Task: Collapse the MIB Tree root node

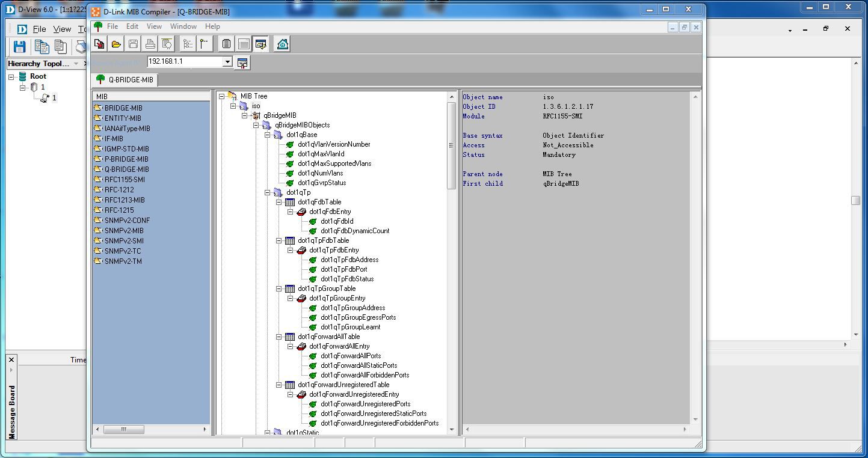Action: coord(221,96)
